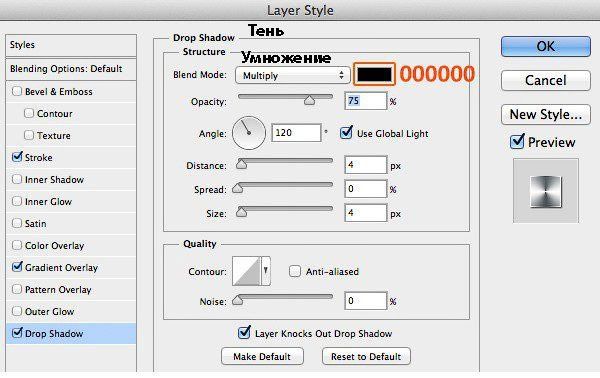This screenshot has height=378, width=600.
Task: Enable the Pattern Overlay checkbox
Action: pyautogui.click(x=17, y=289)
